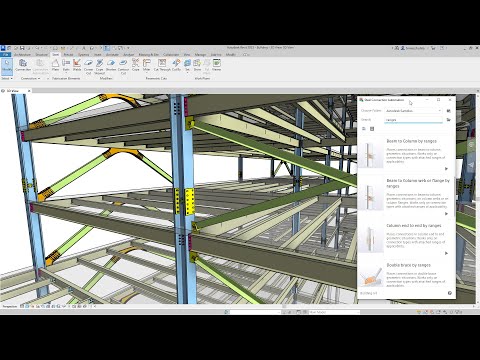
Task: Switch to the Manage ribbon tab
Action: point(200,54)
